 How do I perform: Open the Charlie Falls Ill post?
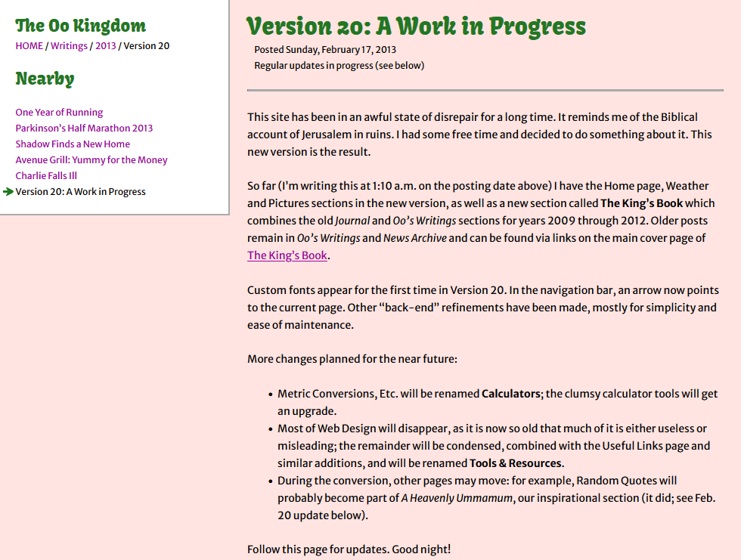click(46, 176)
